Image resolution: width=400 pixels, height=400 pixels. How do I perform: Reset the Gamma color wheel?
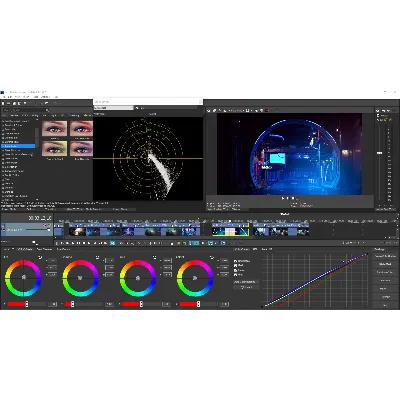point(97,257)
